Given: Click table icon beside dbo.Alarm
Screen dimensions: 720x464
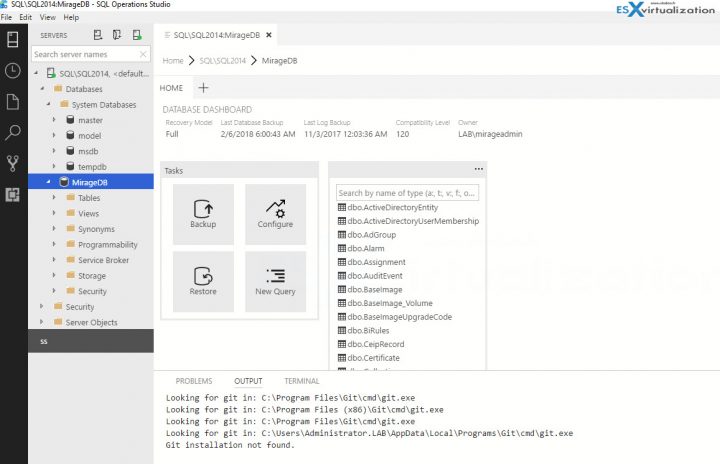Looking at the screenshot, I should point(342,248).
